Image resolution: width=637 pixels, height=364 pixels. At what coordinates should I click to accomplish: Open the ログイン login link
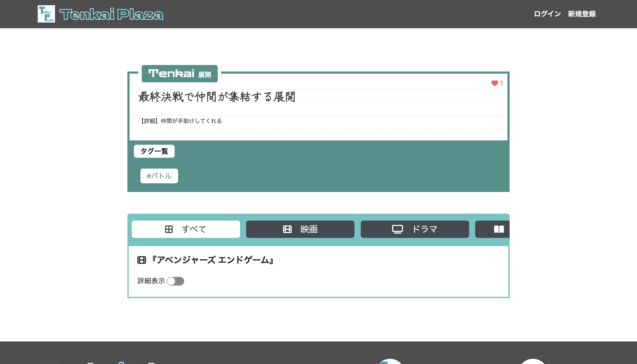[x=547, y=14]
